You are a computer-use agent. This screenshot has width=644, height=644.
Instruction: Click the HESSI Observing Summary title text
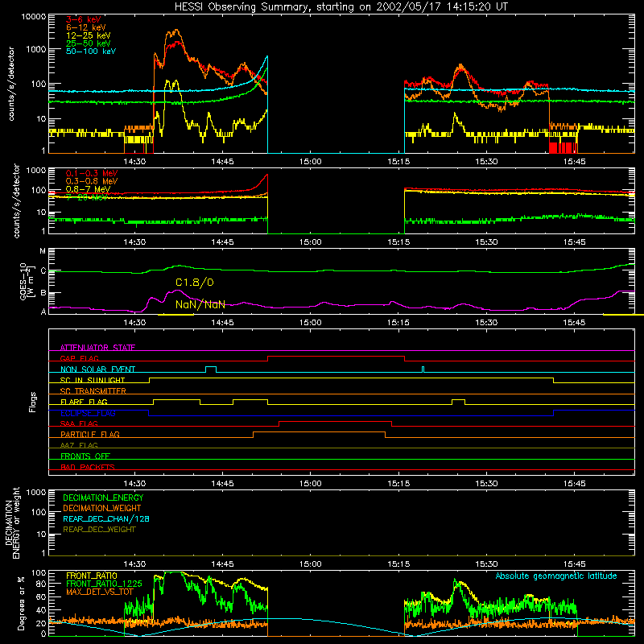tap(341, 7)
